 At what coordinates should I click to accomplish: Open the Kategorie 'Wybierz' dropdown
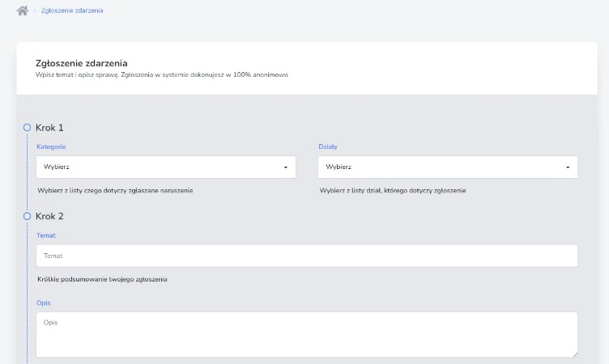click(165, 167)
